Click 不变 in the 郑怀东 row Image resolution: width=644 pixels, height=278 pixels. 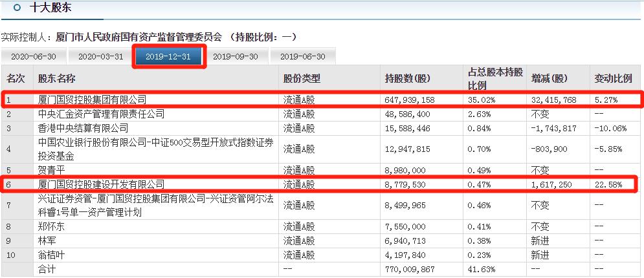tap(540, 226)
